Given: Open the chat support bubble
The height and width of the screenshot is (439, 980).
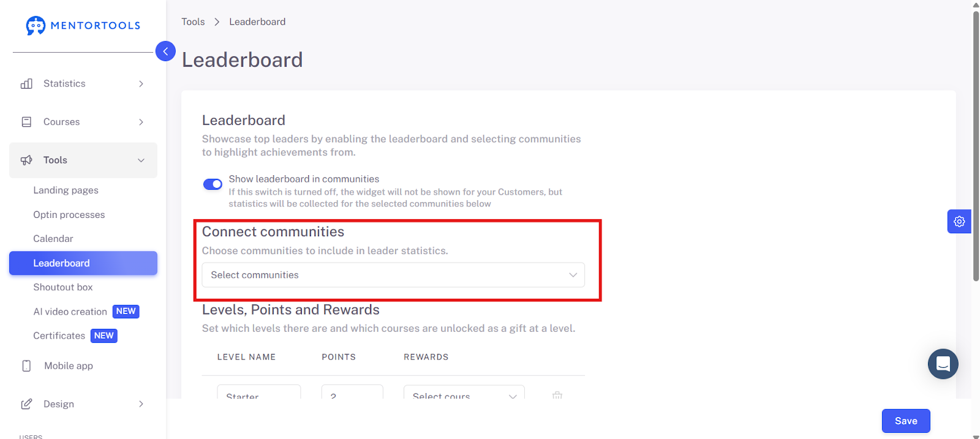Looking at the screenshot, I should point(943,364).
